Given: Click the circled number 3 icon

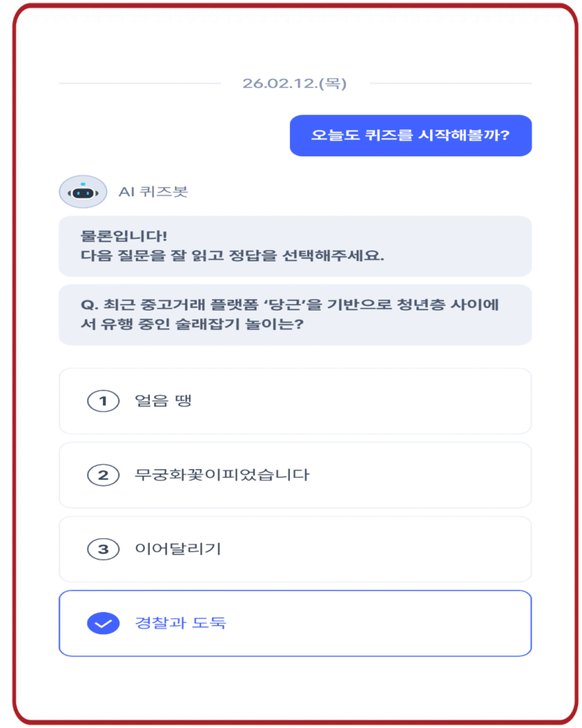Looking at the screenshot, I should click(x=103, y=549).
